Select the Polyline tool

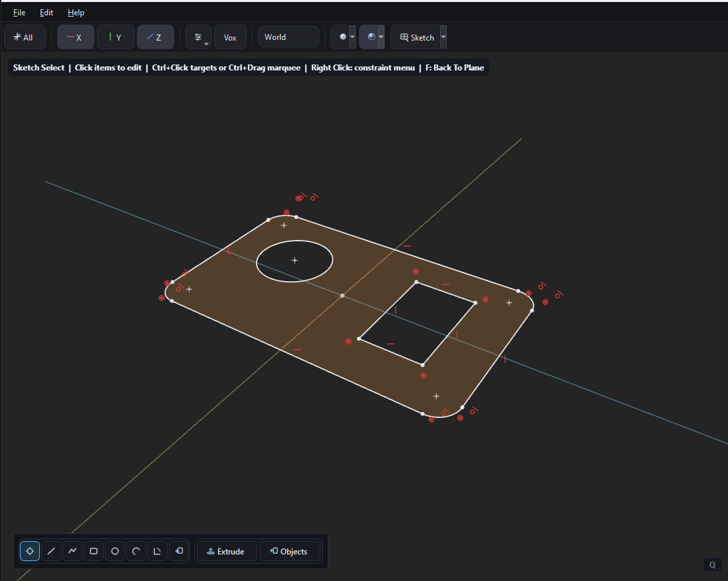pyautogui.click(x=72, y=551)
